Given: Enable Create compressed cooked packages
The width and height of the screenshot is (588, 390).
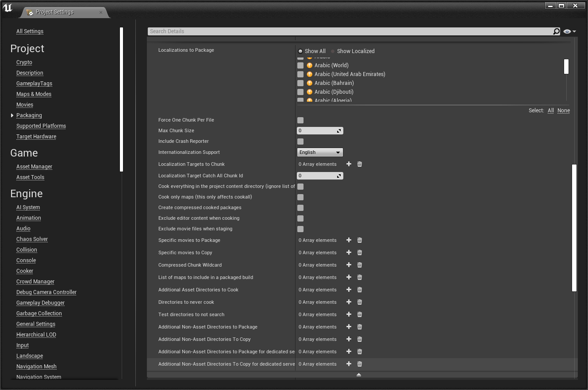Looking at the screenshot, I should [x=300, y=208].
